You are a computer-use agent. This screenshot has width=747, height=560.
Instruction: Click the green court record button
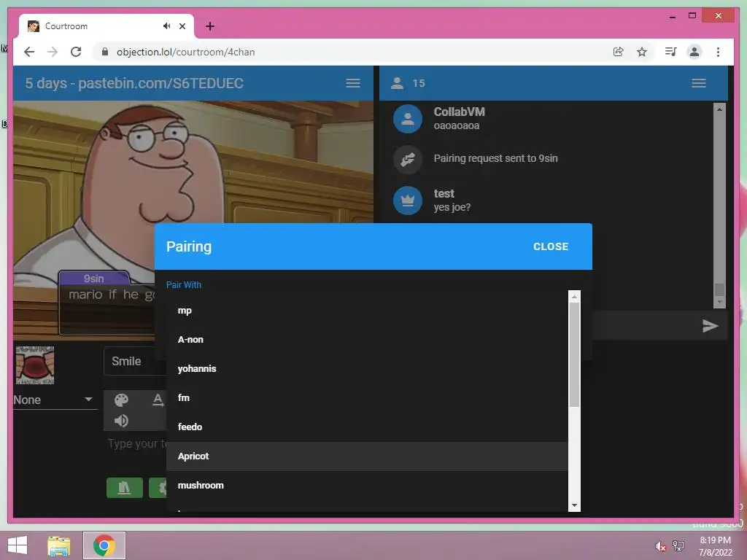pyautogui.click(x=124, y=488)
